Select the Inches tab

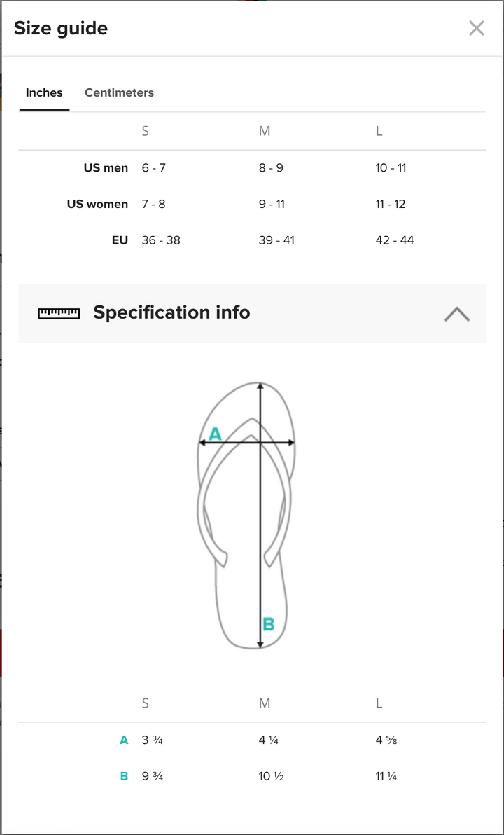click(44, 92)
